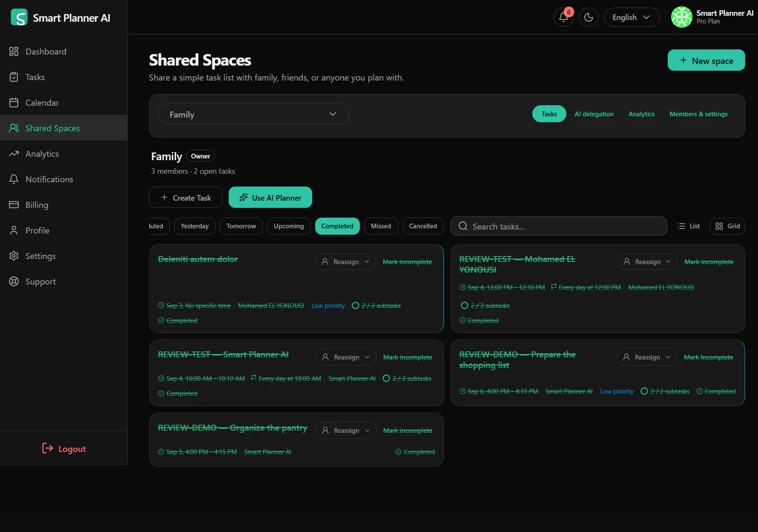Click clock icon by Sep 5, 4:00 PM
This screenshot has height=532, width=758.
161,452
